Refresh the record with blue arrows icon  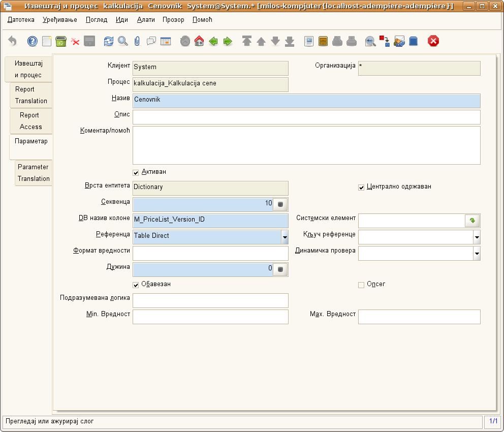click(x=109, y=41)
